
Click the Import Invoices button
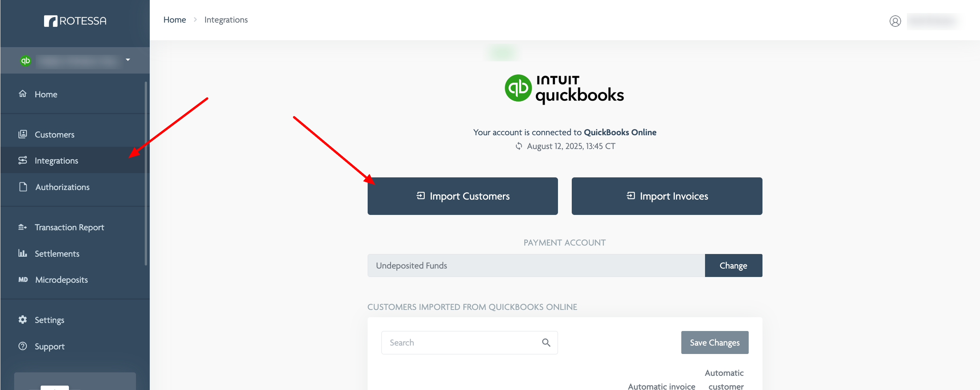[667, 196]
